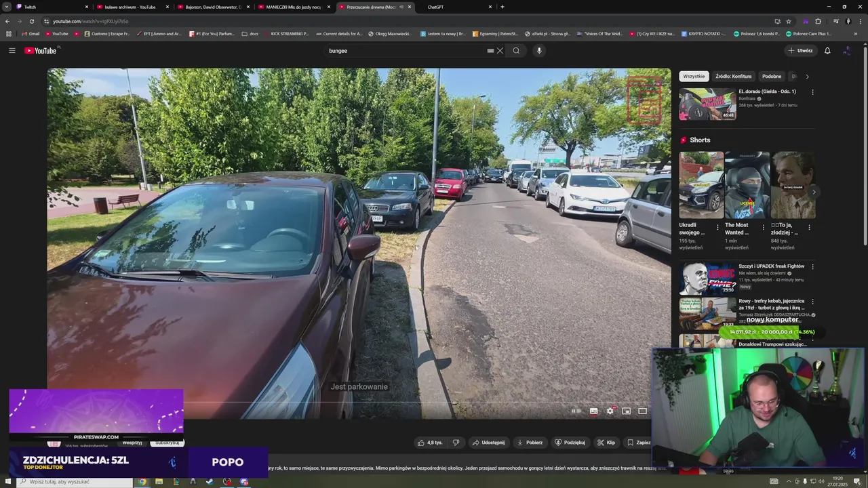Open 'The Most Wanted' short thumbnail

[747, 185]
